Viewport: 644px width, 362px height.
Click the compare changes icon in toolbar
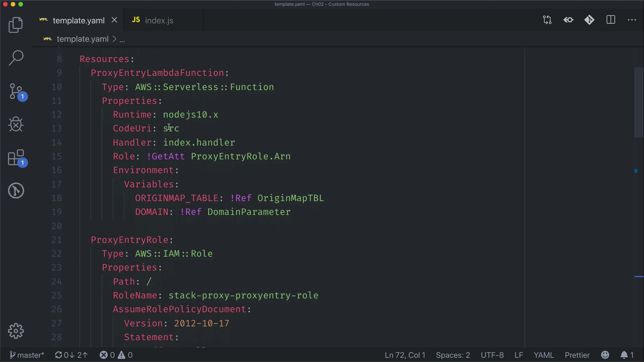click(547, 20)
